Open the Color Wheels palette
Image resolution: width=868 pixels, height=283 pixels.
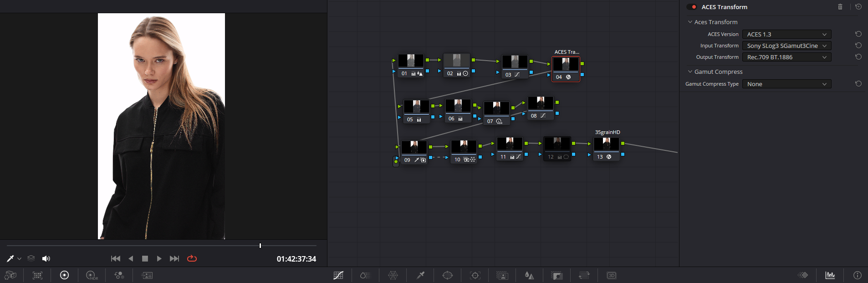point(65,275)
